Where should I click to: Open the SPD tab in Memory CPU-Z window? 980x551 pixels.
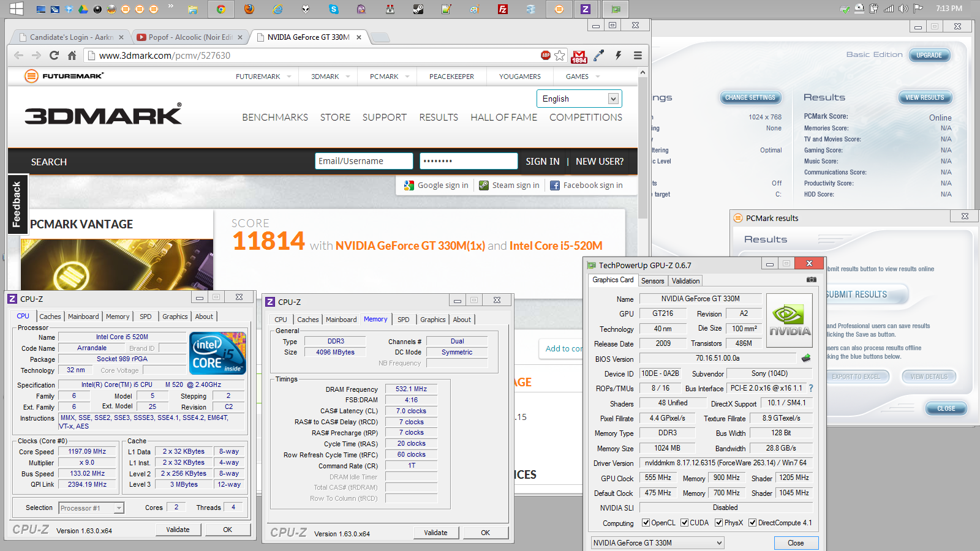[x=403, y=320]
